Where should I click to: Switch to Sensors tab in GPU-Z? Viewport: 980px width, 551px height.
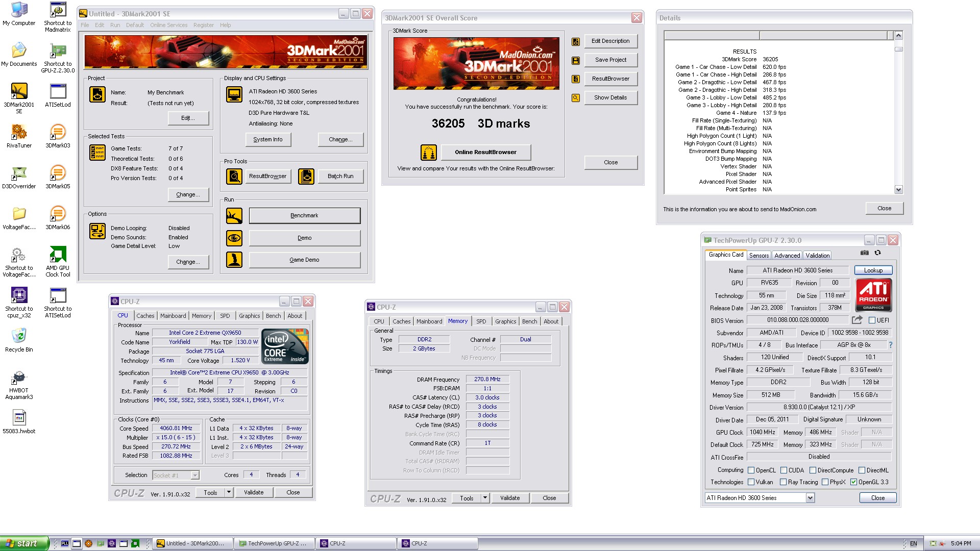pyautogui.click(x=759, y=256)
